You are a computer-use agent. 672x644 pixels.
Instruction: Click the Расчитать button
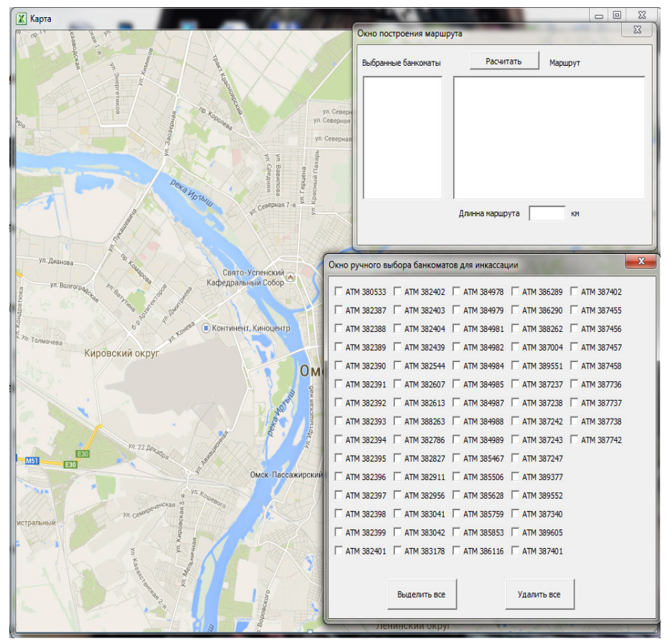(x=504, y=62)
